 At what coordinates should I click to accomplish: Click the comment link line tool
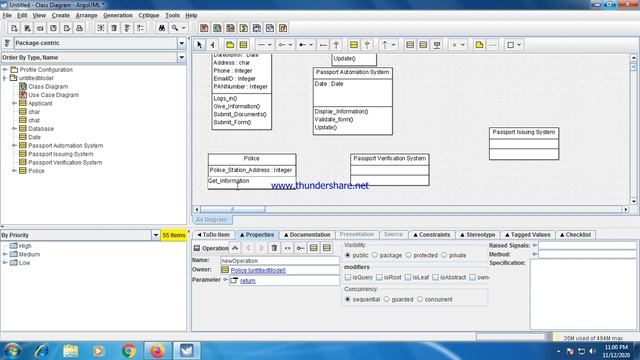click(x=493, y=45)
